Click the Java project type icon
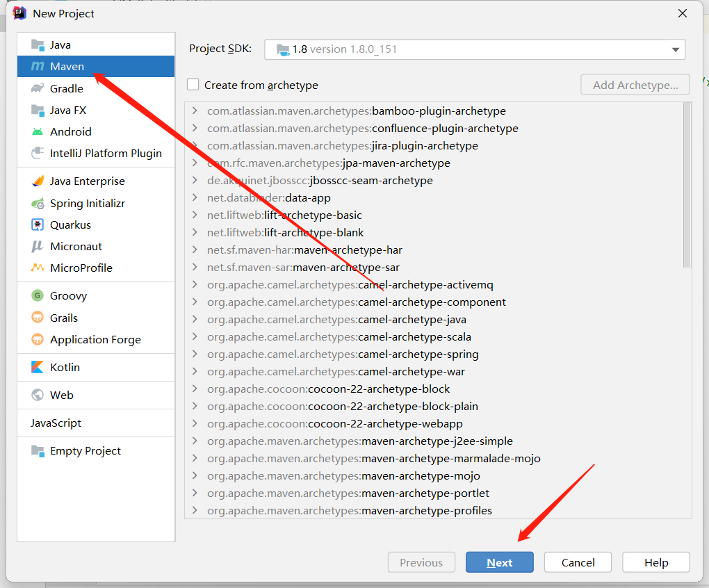 (x=38, y=44)
